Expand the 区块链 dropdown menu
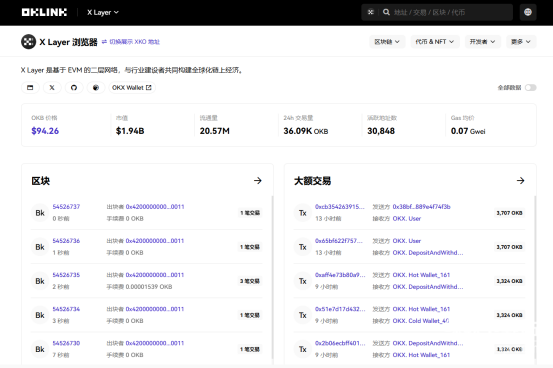Screen dimensions: 553x368 point(387,42)
